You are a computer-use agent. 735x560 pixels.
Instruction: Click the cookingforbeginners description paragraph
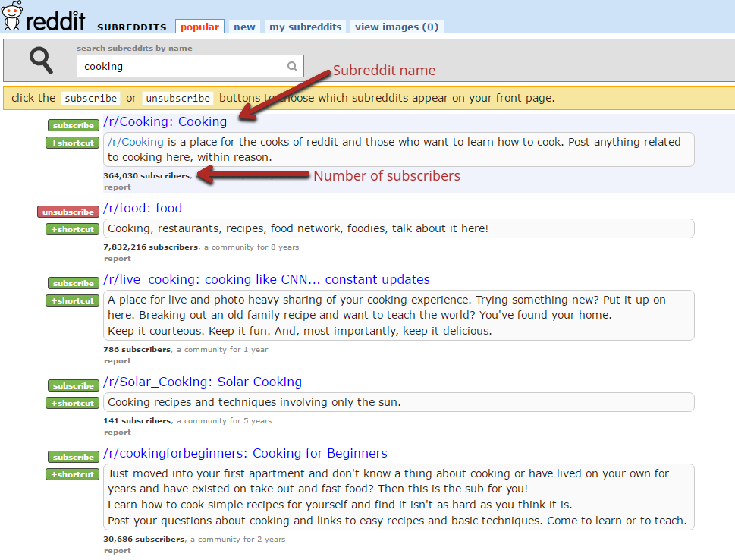398,497
